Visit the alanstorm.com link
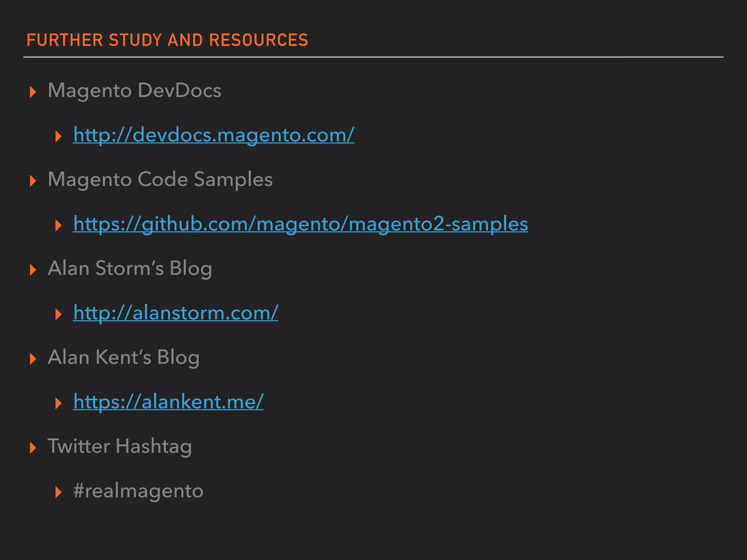This screenshot has height=560, width=747. [x=175, y=313]
